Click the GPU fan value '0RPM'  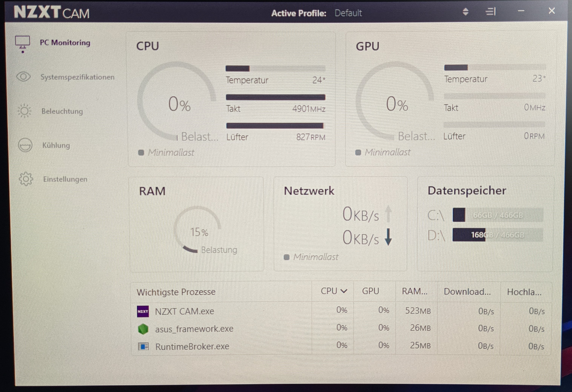click(534, 136)
